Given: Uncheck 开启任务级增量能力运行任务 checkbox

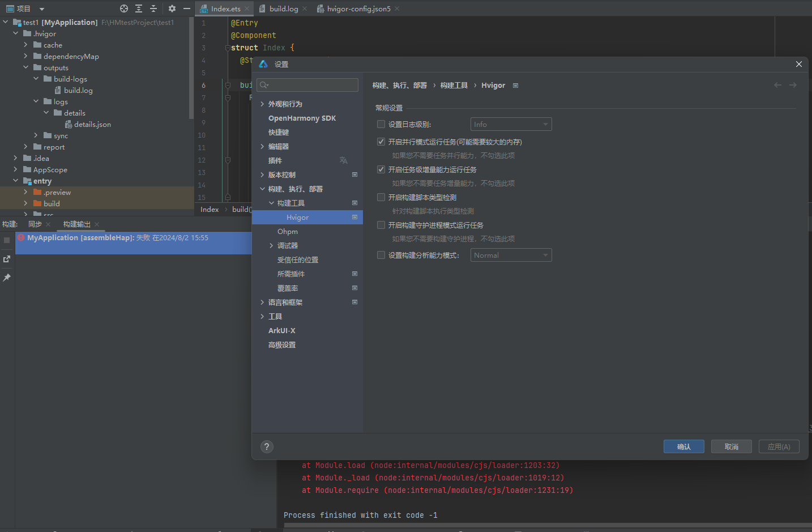Looking at the screenshot, I should [x=381, y=169].
